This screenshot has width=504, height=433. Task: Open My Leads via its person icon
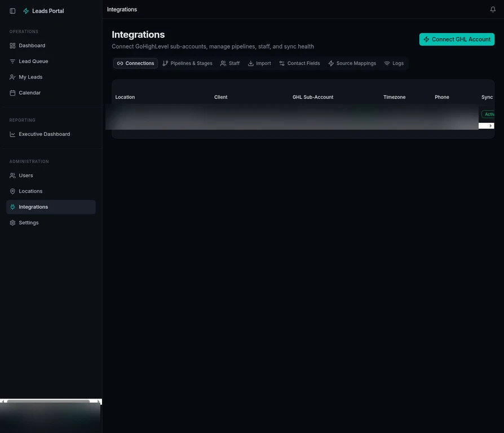coord(12,77)
